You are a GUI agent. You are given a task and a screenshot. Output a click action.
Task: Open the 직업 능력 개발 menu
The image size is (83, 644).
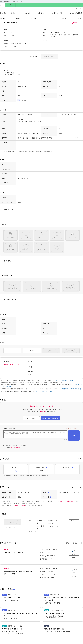(57, 13)
